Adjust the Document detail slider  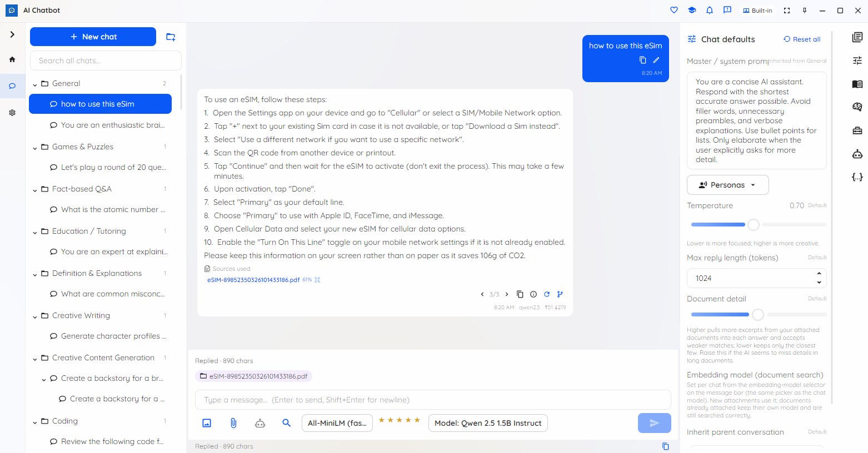(x=758, y=315)
